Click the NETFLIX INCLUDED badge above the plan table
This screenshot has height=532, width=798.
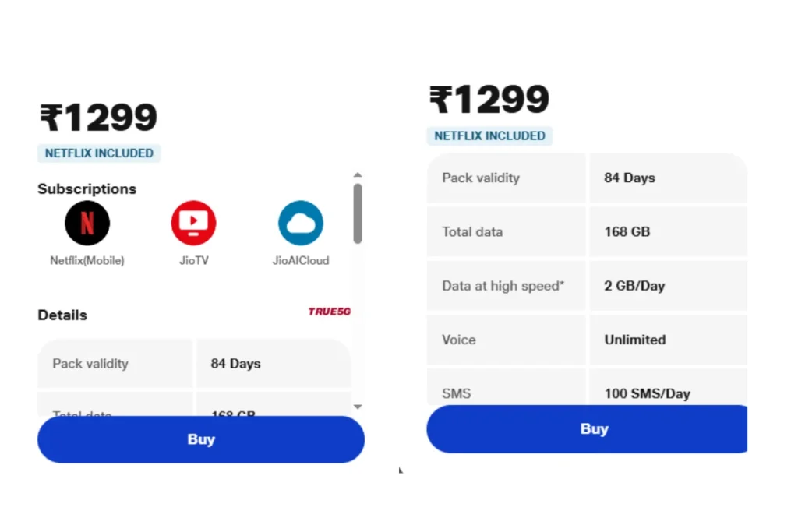[x=489, y=136]
